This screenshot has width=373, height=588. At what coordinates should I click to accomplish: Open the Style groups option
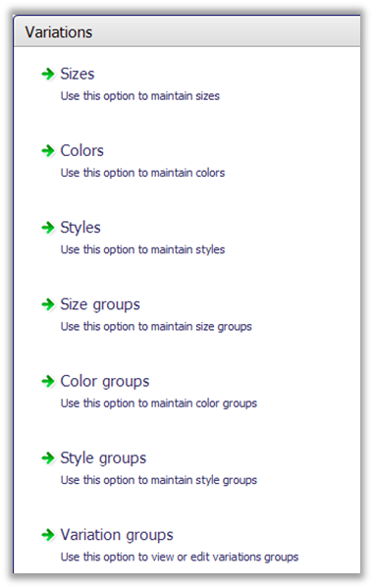pyautogui.click(x=103, y=458)
